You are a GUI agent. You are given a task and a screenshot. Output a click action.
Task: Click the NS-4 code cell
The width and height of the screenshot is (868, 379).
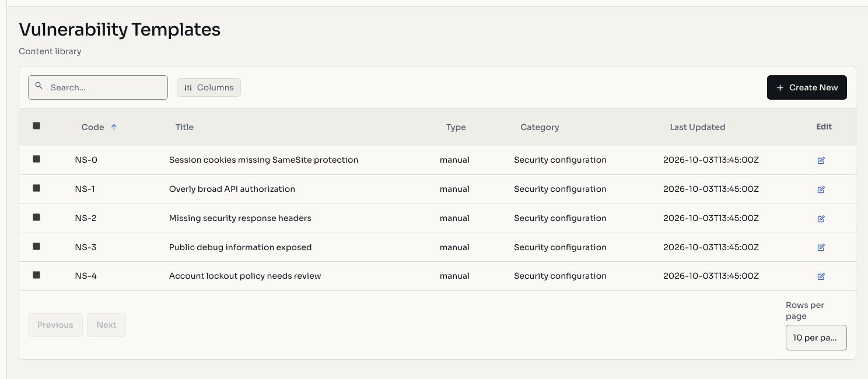click(86, 276)
